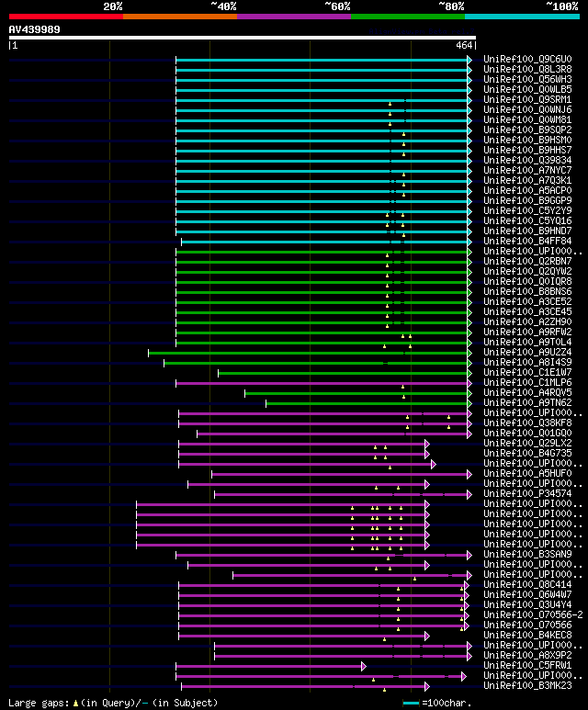The height and width of the screenshot is (710, 588).
Task: Click the UniRef100_B8BNS6 label
Action: pyautogui.click(x=527, y=291)
